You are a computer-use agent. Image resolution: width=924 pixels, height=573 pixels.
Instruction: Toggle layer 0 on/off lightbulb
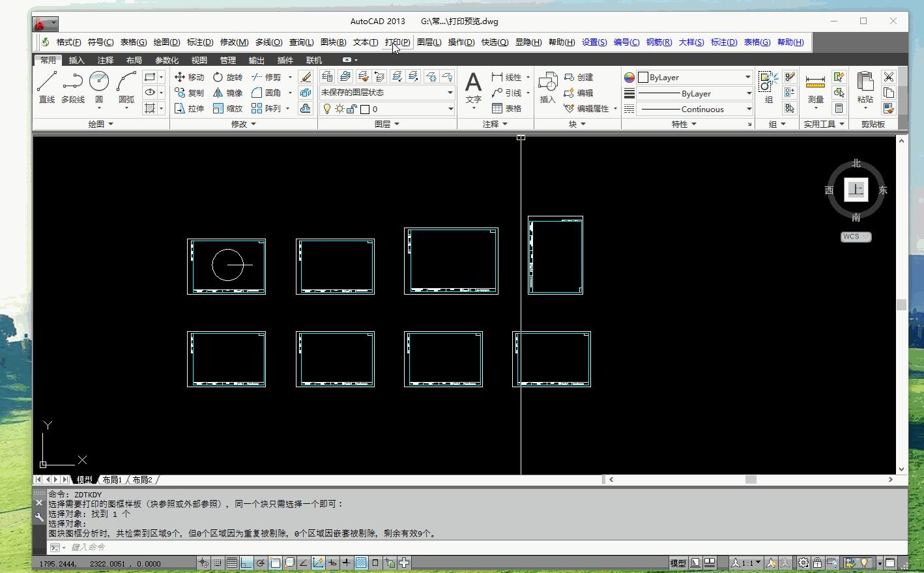tap(327, 109)
